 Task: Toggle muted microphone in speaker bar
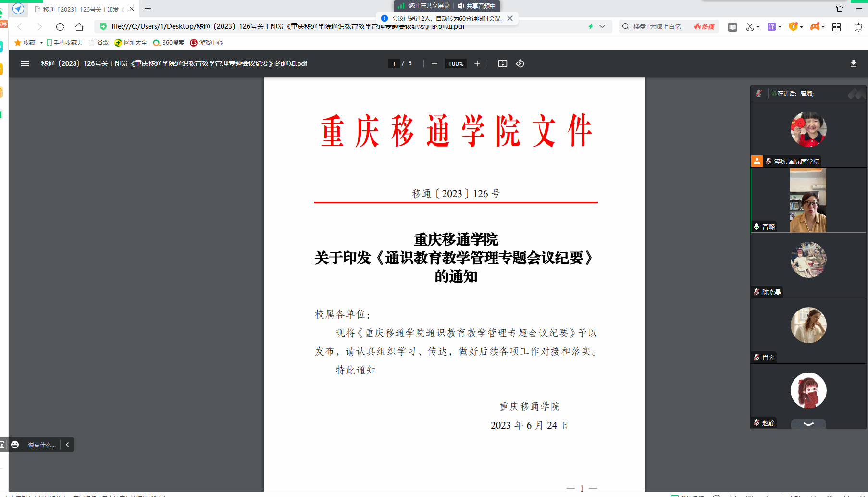click(x=759, y=93)
